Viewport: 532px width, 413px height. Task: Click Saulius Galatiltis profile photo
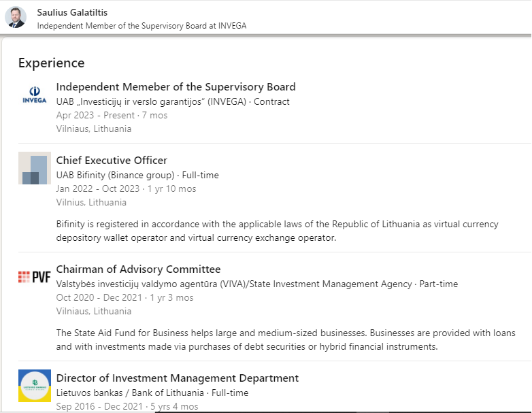pyautogui.click(x=16, y=17)
